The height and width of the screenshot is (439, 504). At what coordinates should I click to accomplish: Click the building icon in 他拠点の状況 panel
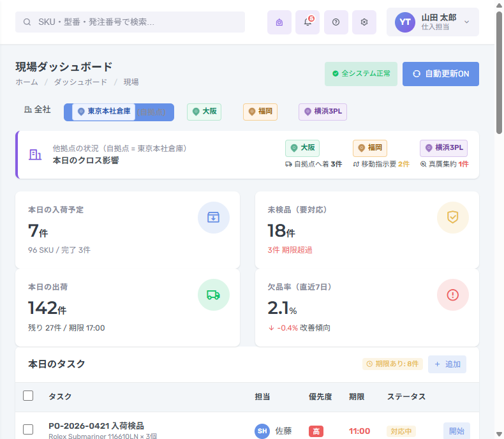(35, 154)
